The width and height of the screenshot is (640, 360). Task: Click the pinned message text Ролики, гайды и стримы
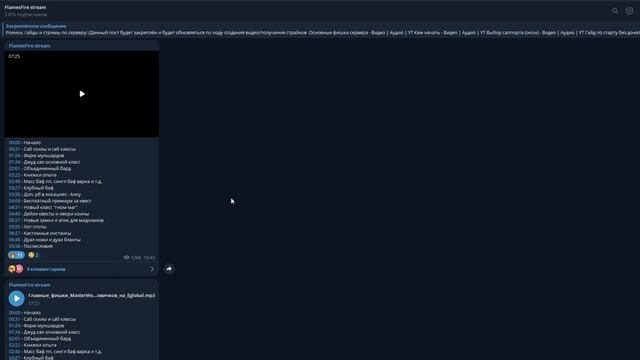323,33
